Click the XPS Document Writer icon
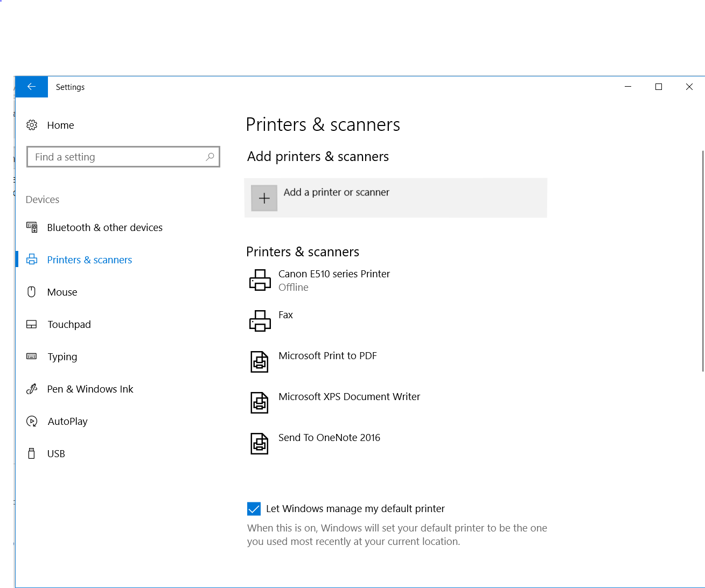Viewport: 705px width, 588px height. click(x=260, y=403)
